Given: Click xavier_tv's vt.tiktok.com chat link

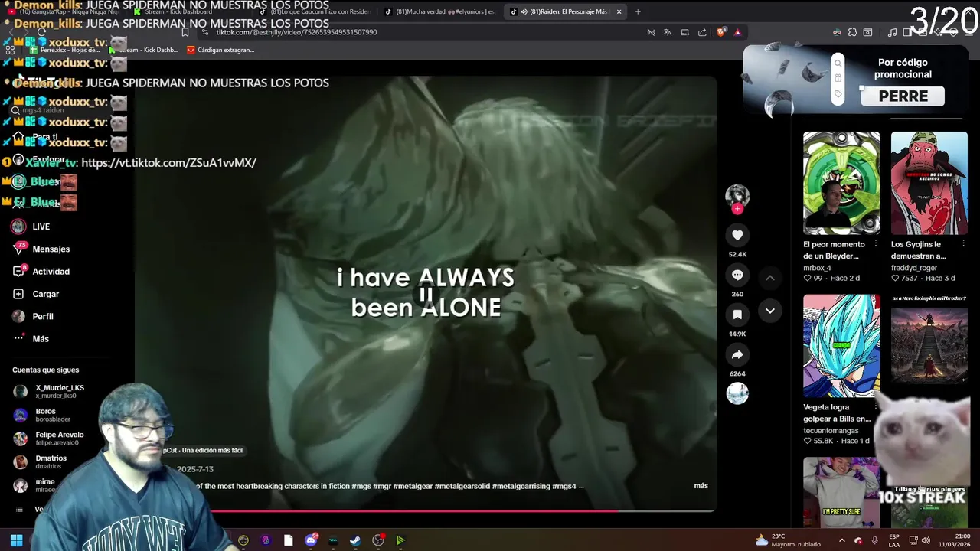Looking at the screenshot, I should coord(168,162).
